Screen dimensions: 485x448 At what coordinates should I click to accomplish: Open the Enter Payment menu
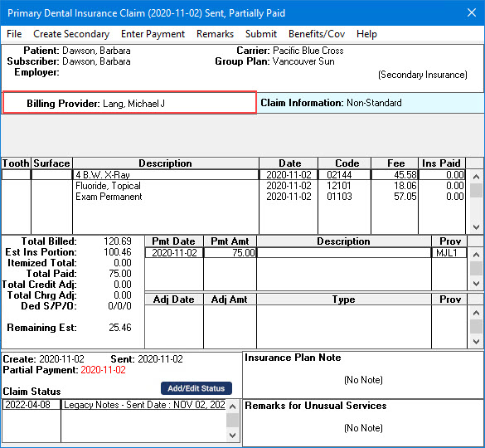[x=153, y=34]
